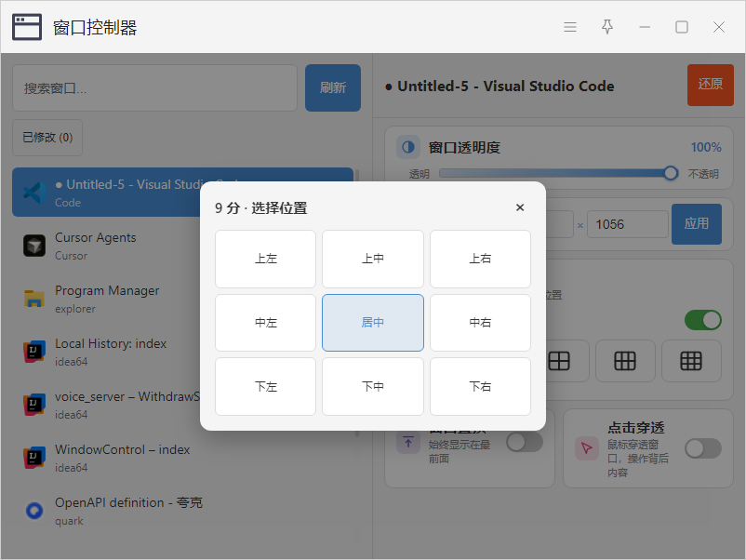The width and height of the screenshot is (746, 560).
Task: Select the four-cell grid layout icon
Action: coord(559,361)
